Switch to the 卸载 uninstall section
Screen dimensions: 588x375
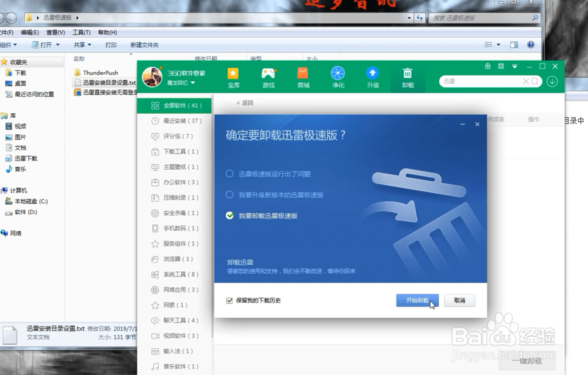pyautogui.click(x=407, y=77)
